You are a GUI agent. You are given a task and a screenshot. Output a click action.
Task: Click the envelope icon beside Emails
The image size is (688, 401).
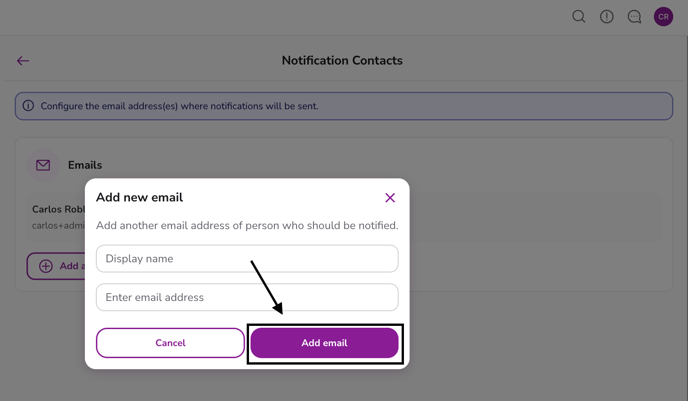[43, 165]
